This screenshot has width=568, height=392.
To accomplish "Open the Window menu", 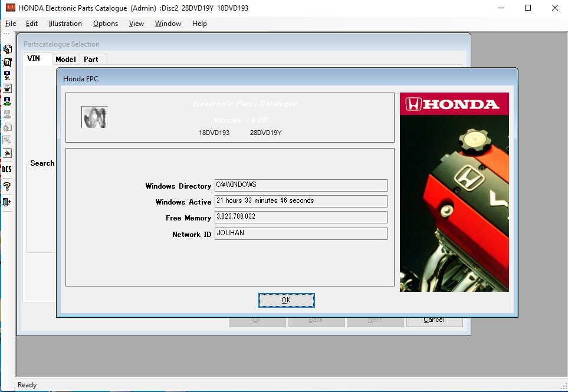I will pyautogui.click(x=168, y=24).
